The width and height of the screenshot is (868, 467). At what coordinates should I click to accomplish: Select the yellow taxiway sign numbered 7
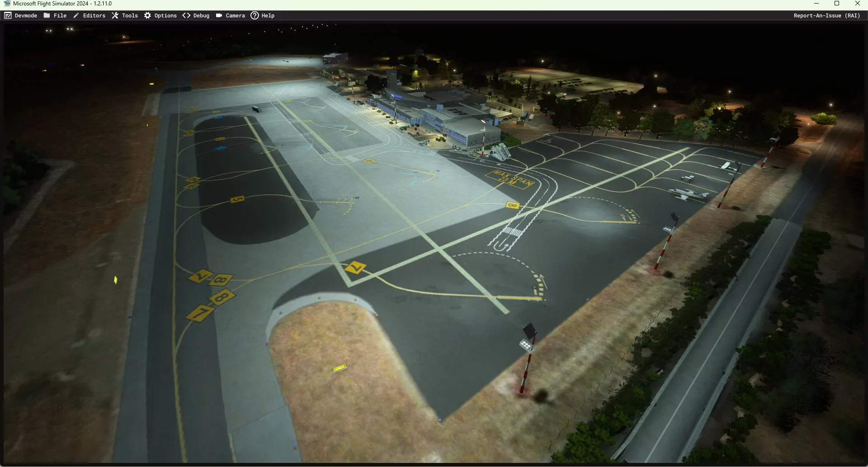pos(200,312)
